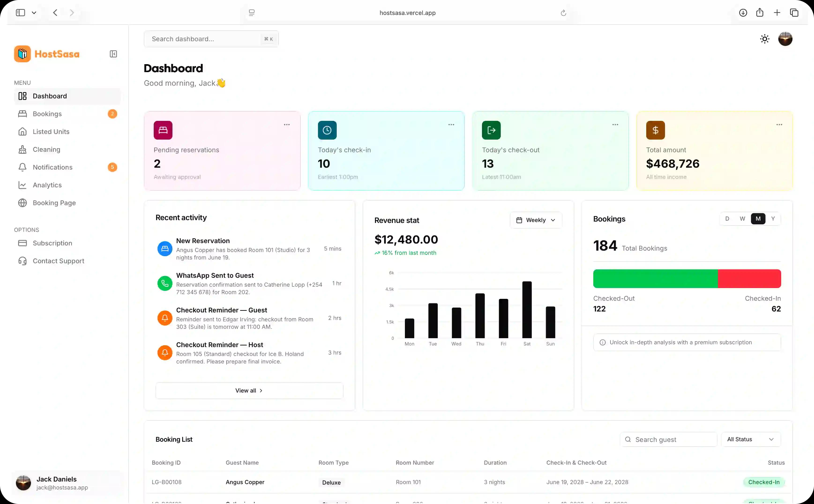The width and height of the screenshot is (814, 504).
Task: Reload the page with refresh icon
Action: pyautogui.click(x=563, y=13)
